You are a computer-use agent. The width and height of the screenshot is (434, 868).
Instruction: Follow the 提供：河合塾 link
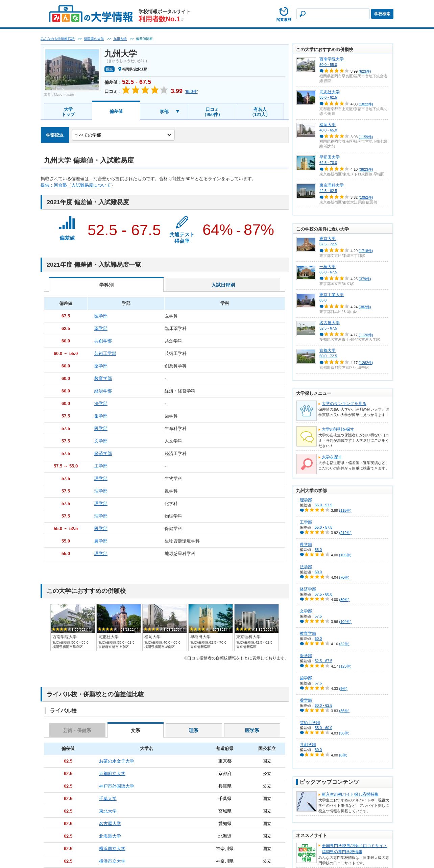[x=54, y=185]
